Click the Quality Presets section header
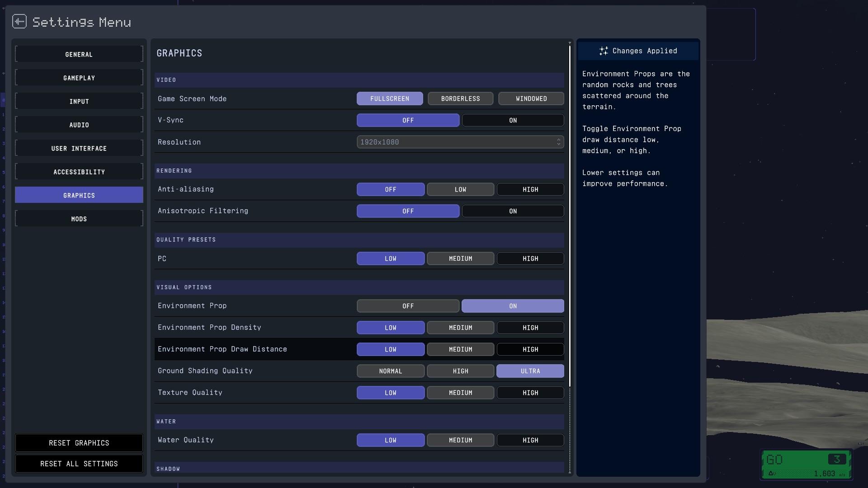Image resolution: width=868 pixels, height=488 pixels. (359, 240)
